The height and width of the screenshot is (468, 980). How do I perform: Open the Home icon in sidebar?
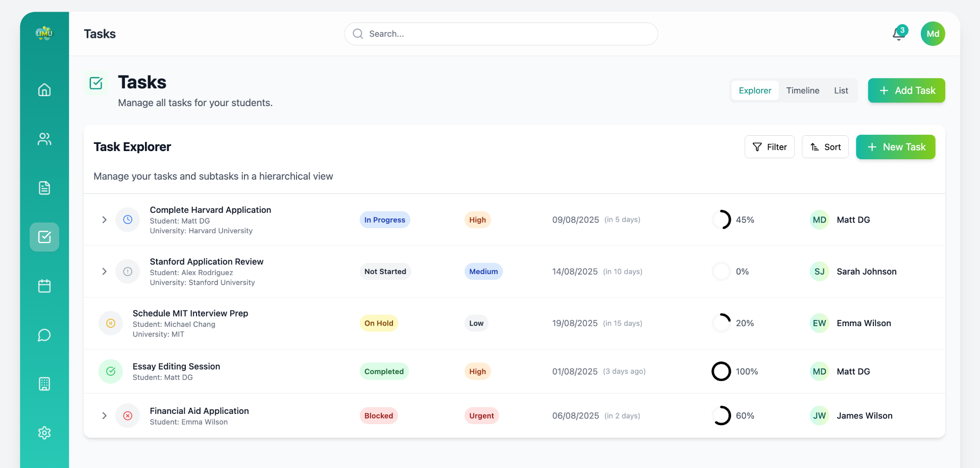click(x=44, y=90)
